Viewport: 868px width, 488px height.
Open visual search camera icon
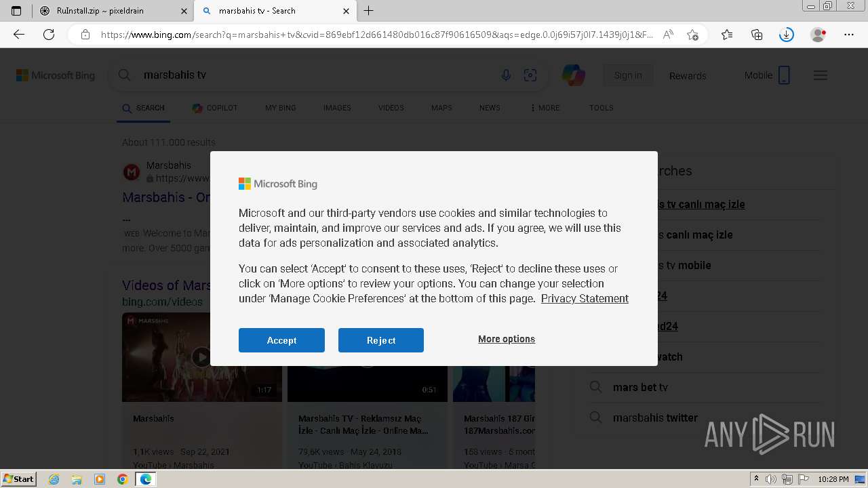pos(530,75)
